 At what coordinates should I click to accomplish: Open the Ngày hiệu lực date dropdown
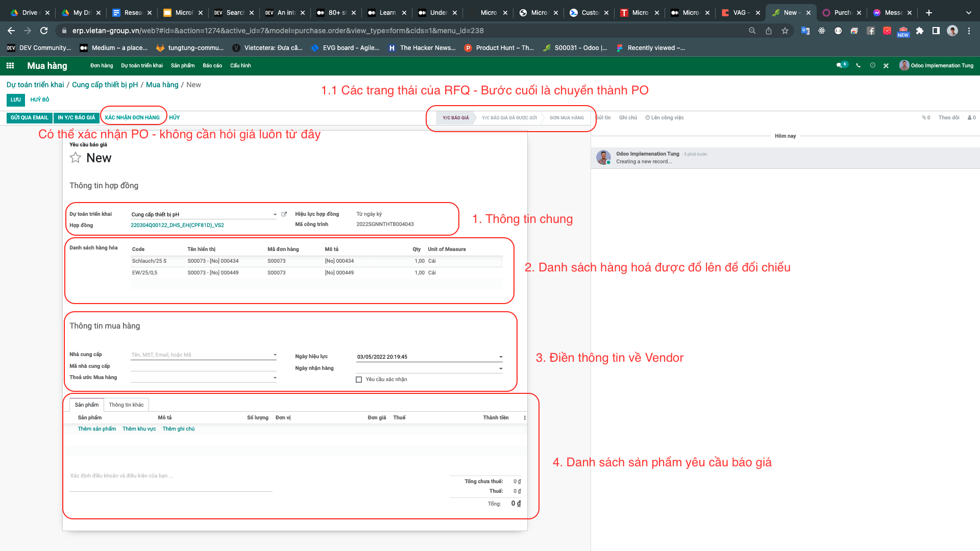tap(501, 357)
